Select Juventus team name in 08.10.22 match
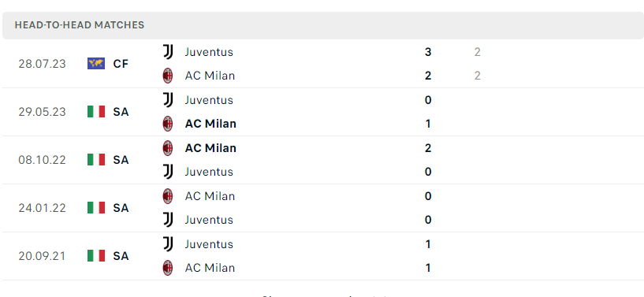The height and width of the screenshot is (297, 644). 209,172
